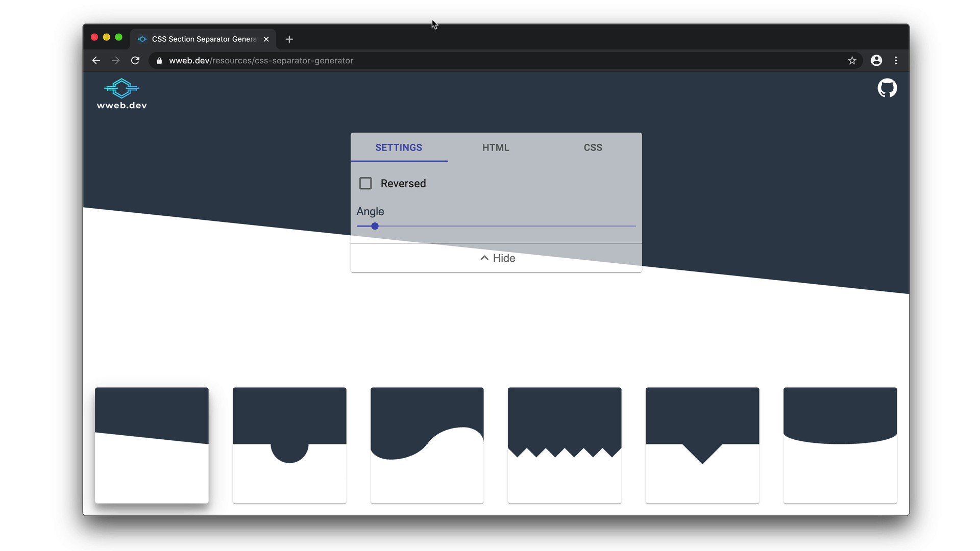The width and height of the screenshot is (980, 551).
Task: Close the CSS Section Separator tab
Action: pos(266,39)
